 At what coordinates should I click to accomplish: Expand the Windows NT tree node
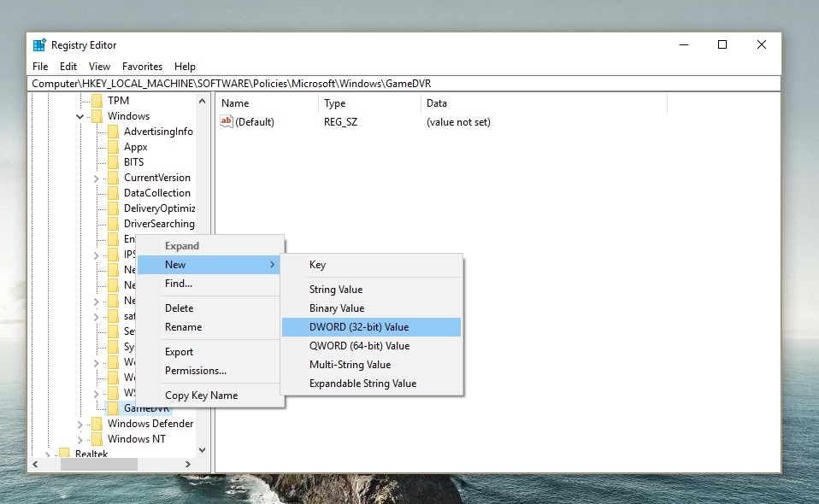pos(80,440)
